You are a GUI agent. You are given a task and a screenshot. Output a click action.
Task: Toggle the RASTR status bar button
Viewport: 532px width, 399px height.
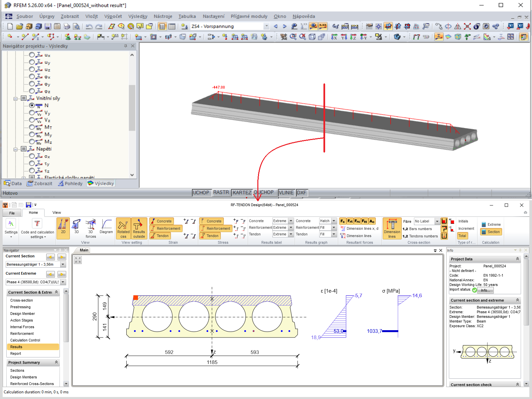click(x=221, y=193)
